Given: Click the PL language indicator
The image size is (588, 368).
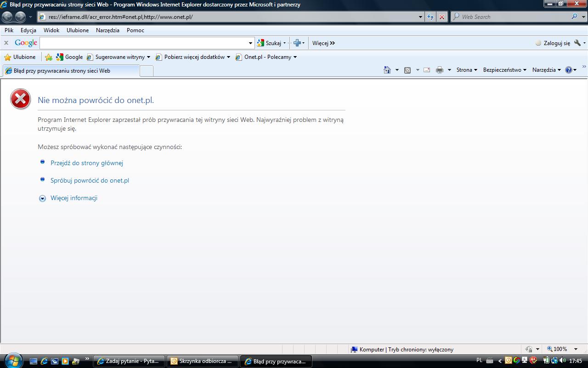Looking at the screenshot, I should tap(479, 361).
